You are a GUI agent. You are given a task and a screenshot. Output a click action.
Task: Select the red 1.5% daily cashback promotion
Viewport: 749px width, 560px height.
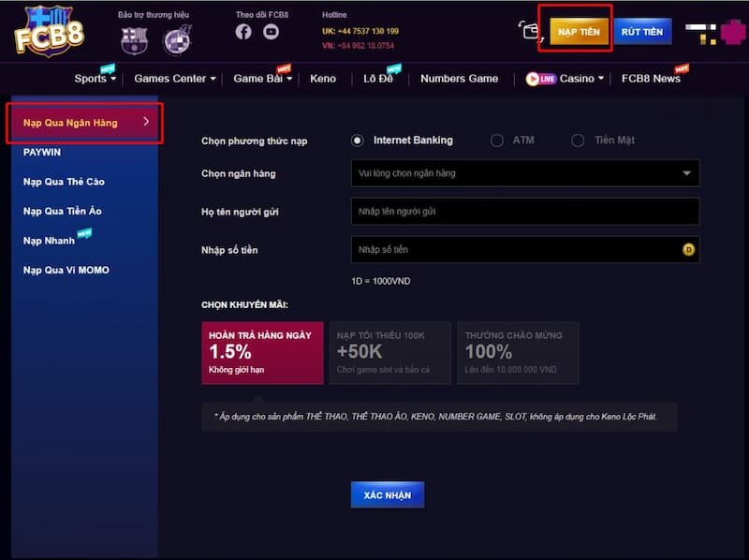(x=262, y=353)
